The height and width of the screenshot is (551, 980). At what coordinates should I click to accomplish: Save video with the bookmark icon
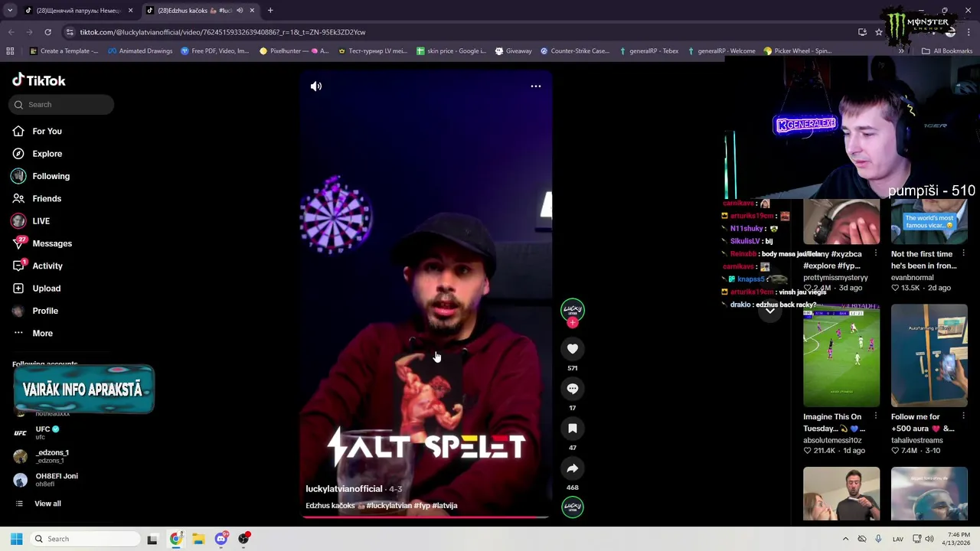coord(572,429)
